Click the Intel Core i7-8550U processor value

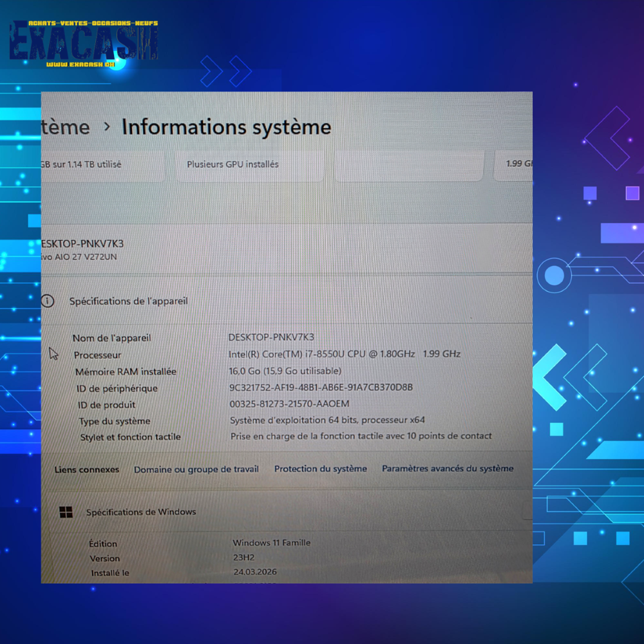pyautogui.click(x=345, y=354)
